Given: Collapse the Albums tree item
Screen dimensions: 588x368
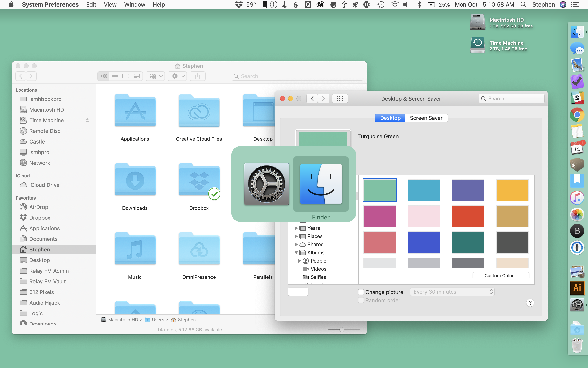Looking at the screenshot, I should pyautogui.click(x=296, y=253).
